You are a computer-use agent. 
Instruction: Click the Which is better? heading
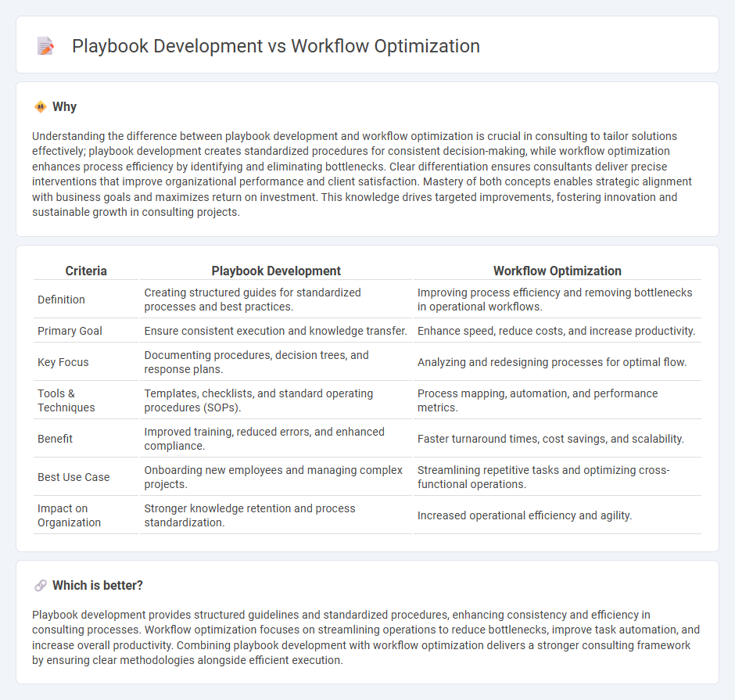click(98, 585)
